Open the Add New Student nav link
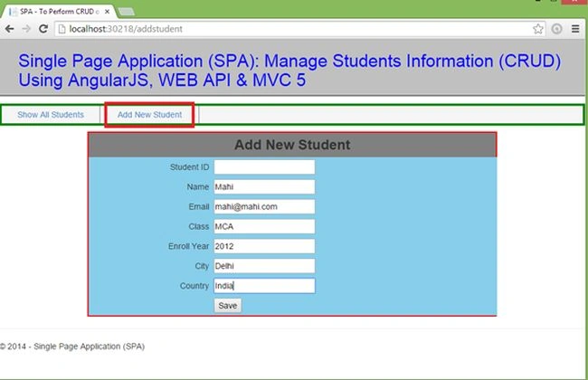This screenshot has height=380, width=588. [x=149, y=115]
